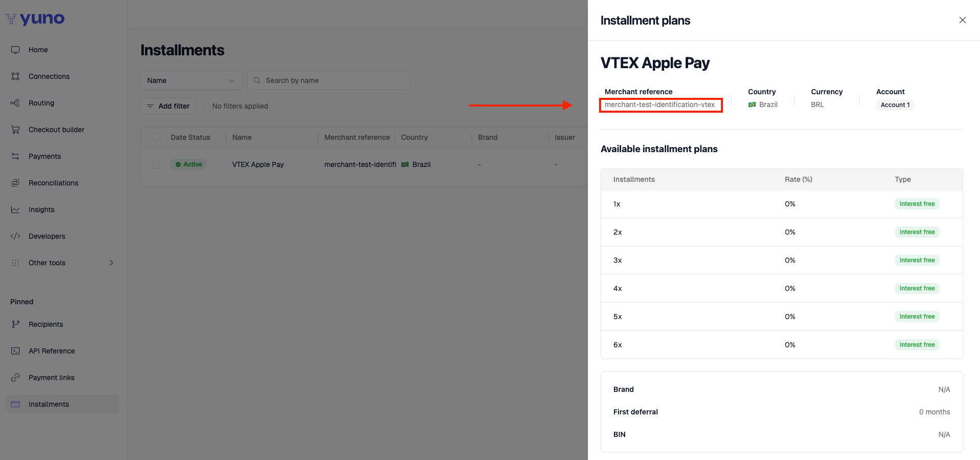The image size is (980, 460).
Task: Click the Installments column header in panel
Action: 634,179
